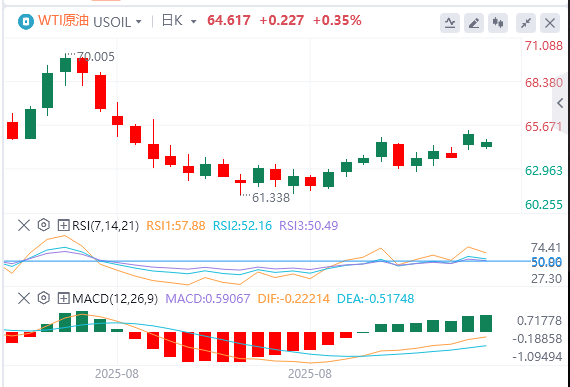Open the indicator line chart tool
Image resolution: width=570 pixels, height=387 pixels.
(x=450, y=23)
